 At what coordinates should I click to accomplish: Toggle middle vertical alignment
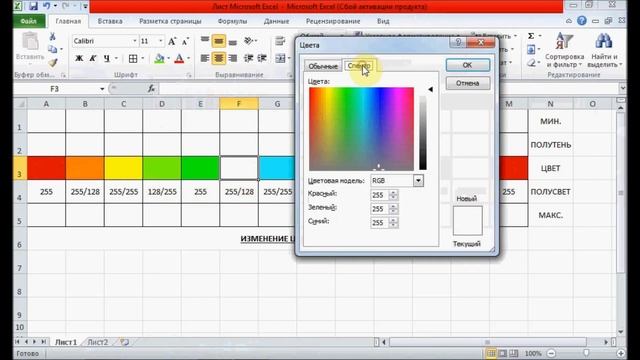(219, 41)
